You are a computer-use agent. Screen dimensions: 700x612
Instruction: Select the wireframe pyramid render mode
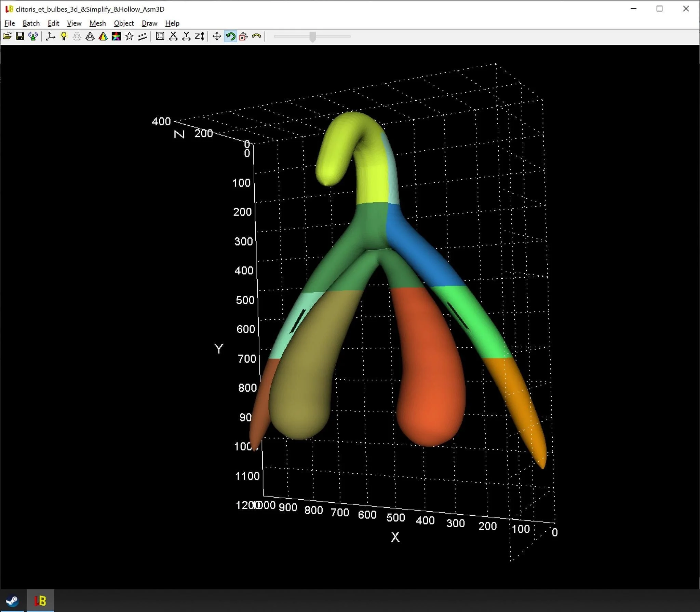[90, 36]
